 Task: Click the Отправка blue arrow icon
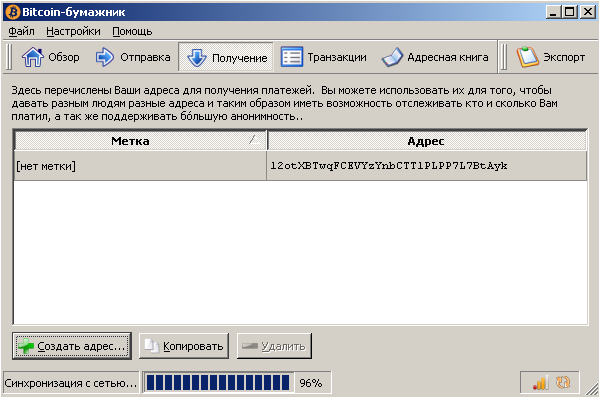tap(105, 57)
